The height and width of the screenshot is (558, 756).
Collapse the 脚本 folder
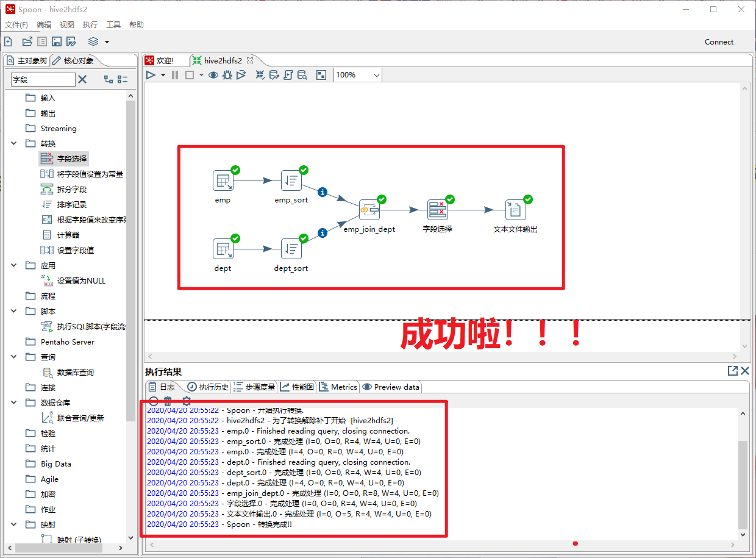[14, 312]
